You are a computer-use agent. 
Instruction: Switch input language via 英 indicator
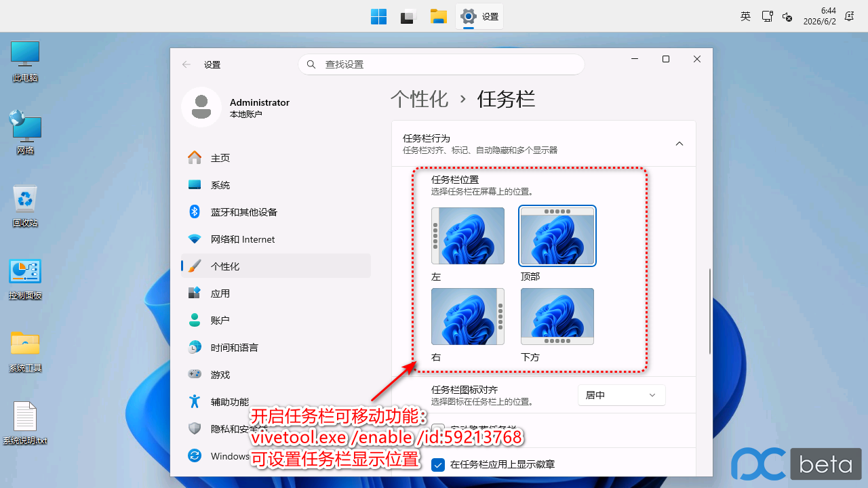pyautogui.click(x=745, y=16)
